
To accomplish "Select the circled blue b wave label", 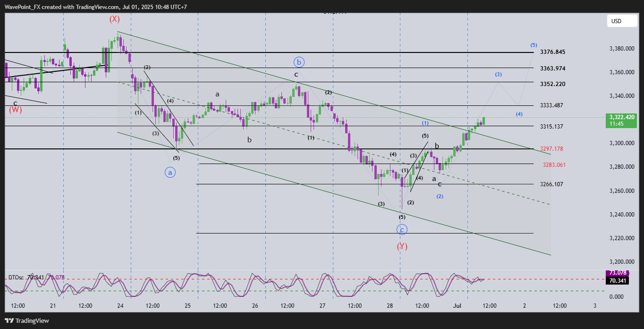I will [x=299, y=62].
